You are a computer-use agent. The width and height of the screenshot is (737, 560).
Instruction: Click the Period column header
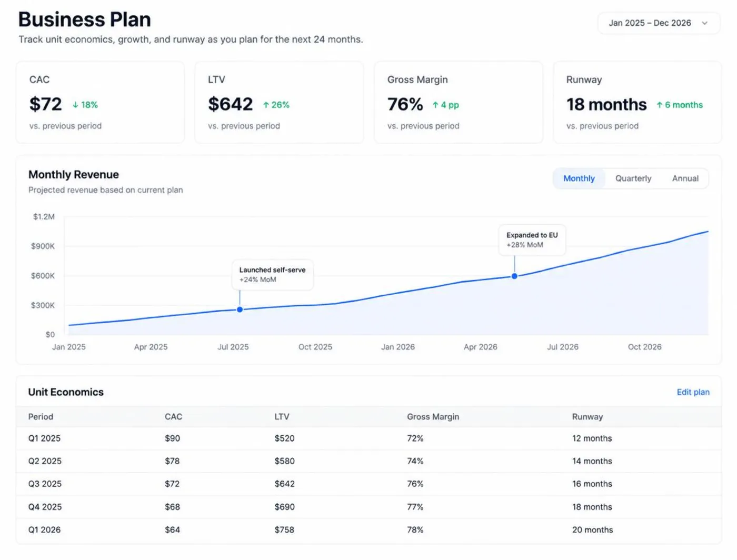[41, 417]
